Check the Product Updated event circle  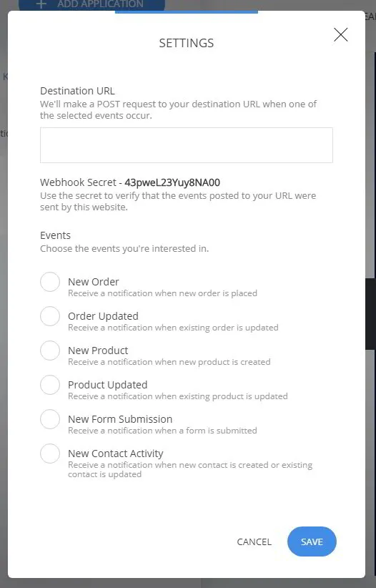tap(50, 385)
